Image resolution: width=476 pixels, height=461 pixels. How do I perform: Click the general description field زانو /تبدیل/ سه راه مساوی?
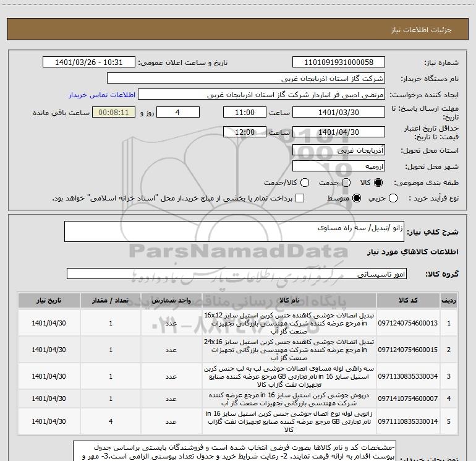pyautogui.click(x=234, y=231)
